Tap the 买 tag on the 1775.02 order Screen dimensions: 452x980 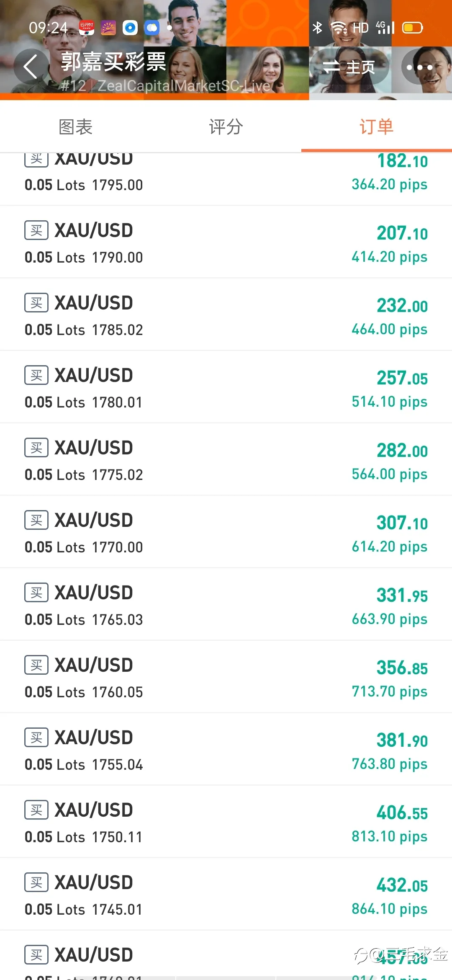pyautogui.click(x=36, y=448)
